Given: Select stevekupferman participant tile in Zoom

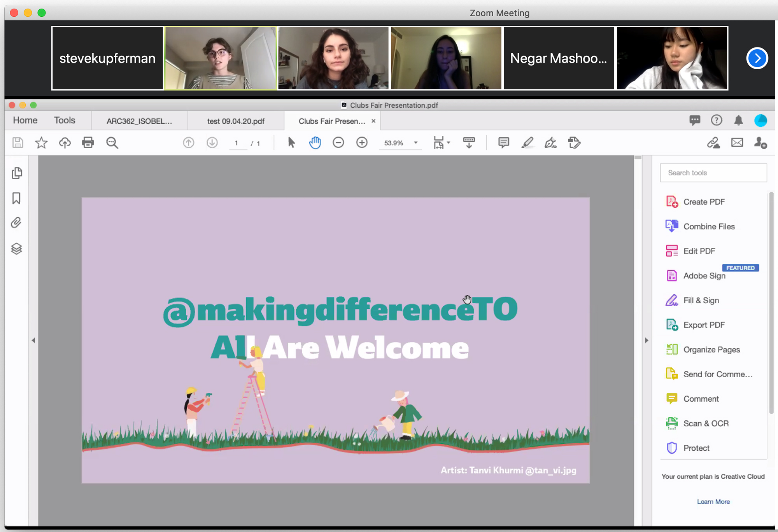Looking at the screenshot, I should (107, 58).
